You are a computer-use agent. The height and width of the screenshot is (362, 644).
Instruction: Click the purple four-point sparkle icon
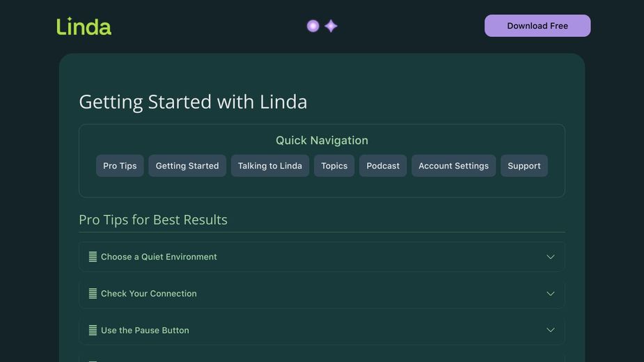click(331, 26)
